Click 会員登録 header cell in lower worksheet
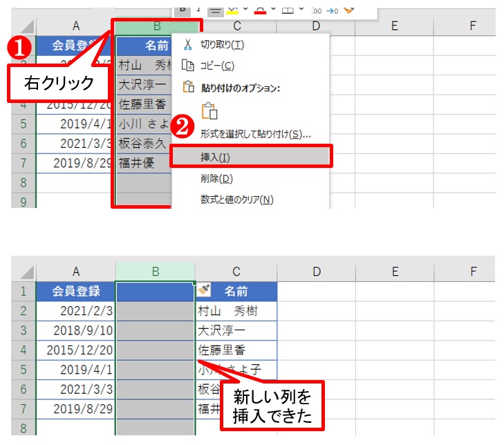This screenshot has height=445, width=504. 76,292
